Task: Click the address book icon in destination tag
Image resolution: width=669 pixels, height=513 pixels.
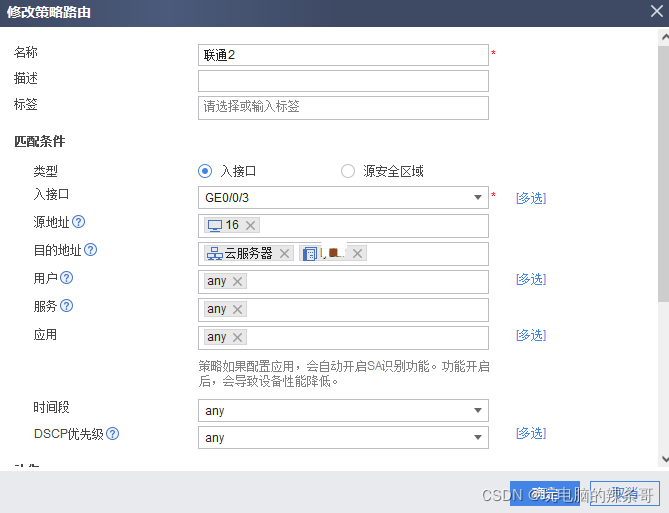Action: (x=310, y=254)
